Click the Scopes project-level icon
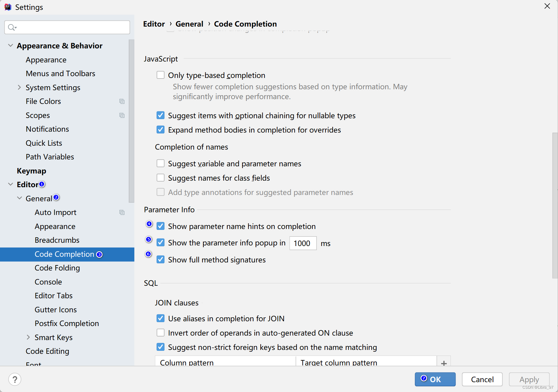 [122, 116]
